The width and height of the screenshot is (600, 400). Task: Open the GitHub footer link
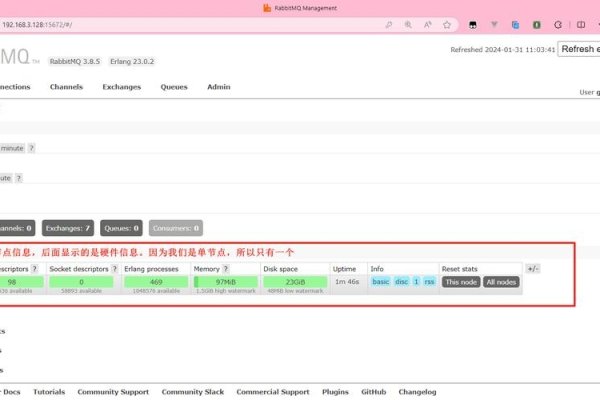(x=373, y=392)
